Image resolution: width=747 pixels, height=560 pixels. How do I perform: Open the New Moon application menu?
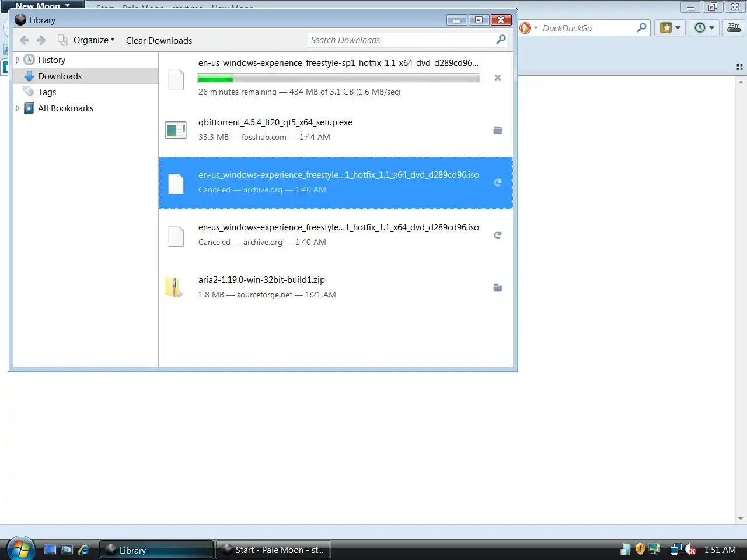coord(41,5)
